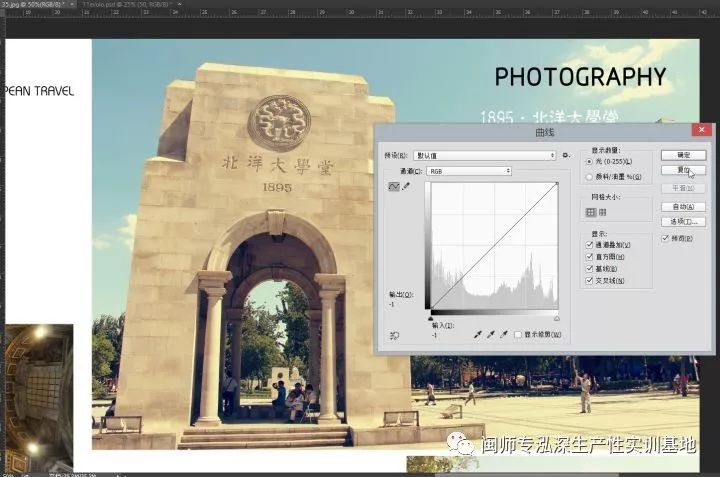Open the 通道 RGB channel dropdown
720x477 pixels.
pos(469,171)
